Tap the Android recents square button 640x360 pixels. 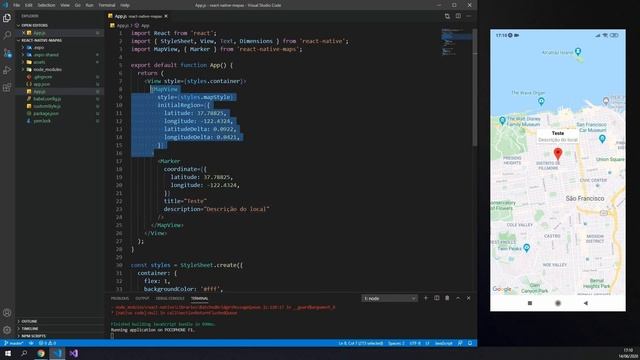pyautogui.click(x=530, y=303)
